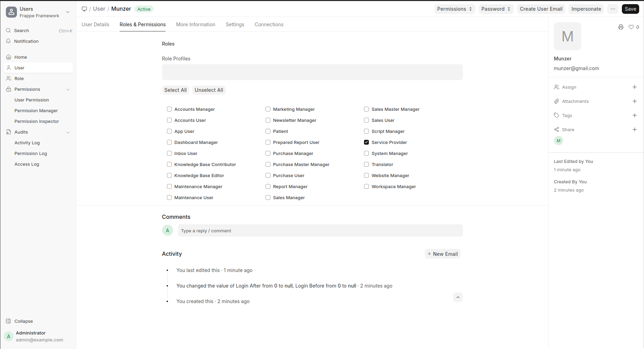644x349 pixels.
Task: Uncheck the Service Provider role
Action: click(366, 142)
